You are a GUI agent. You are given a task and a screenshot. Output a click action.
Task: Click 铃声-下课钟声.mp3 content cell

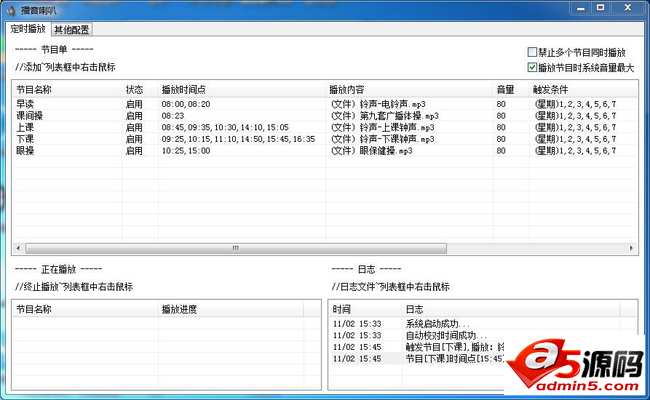[x=382, y=139]
